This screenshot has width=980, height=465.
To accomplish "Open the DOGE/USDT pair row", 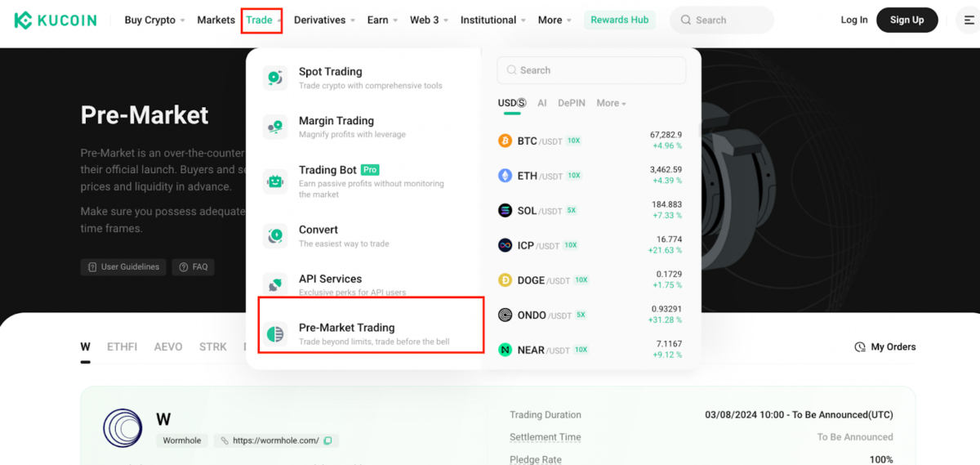I will click(591, 280).
